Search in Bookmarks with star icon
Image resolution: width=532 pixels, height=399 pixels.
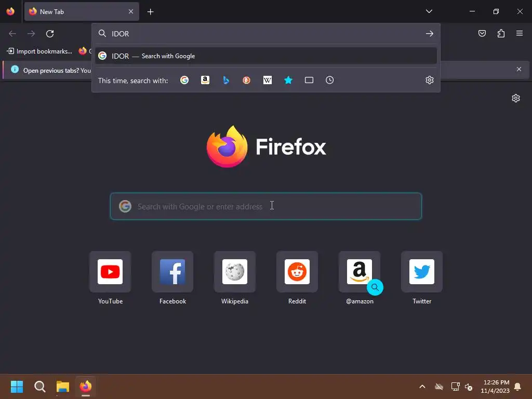click(288, 80)
